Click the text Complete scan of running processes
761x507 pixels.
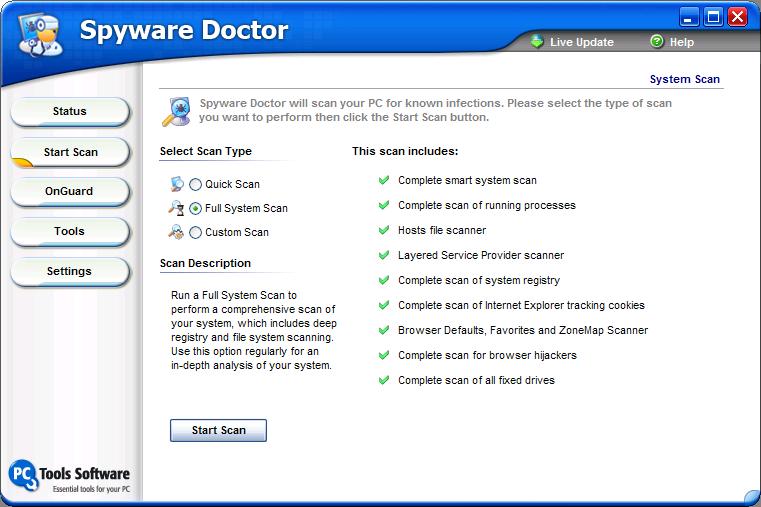tap(487, 205)
